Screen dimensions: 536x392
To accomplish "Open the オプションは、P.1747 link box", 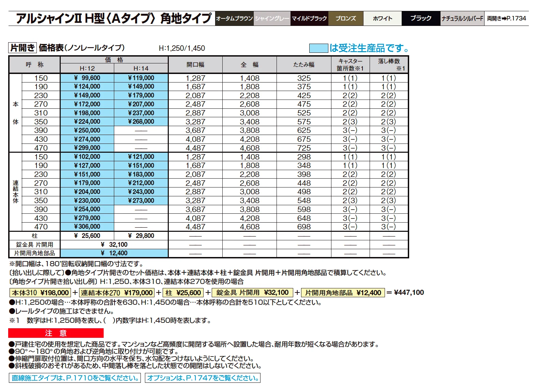I will pyautogui.click(x=203, y=378).
